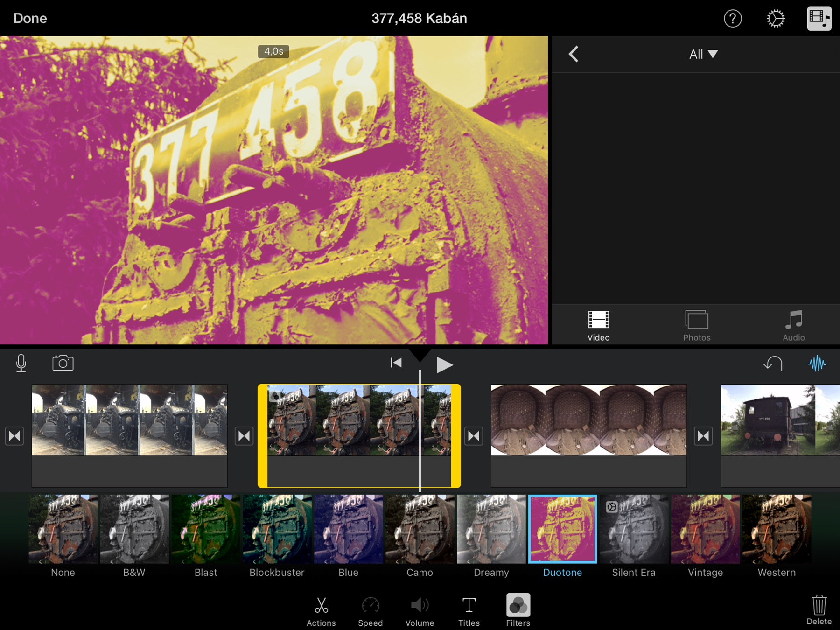Tap the right yellow trim handle
Viewport: 840px width, 630px height.
pos(456,436)
